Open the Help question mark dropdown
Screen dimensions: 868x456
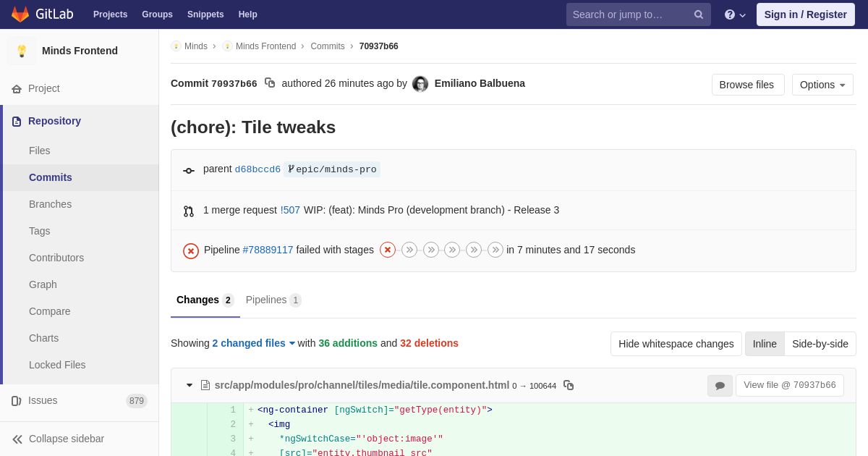(734, 14)
